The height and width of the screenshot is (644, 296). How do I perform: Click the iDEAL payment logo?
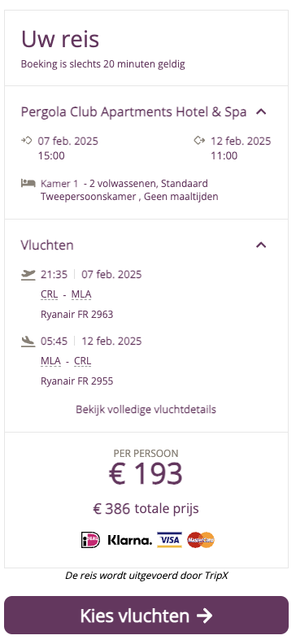91,540
